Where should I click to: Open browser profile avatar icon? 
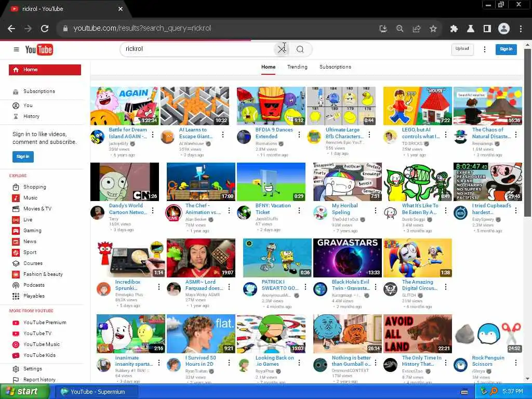coord(504,29)
